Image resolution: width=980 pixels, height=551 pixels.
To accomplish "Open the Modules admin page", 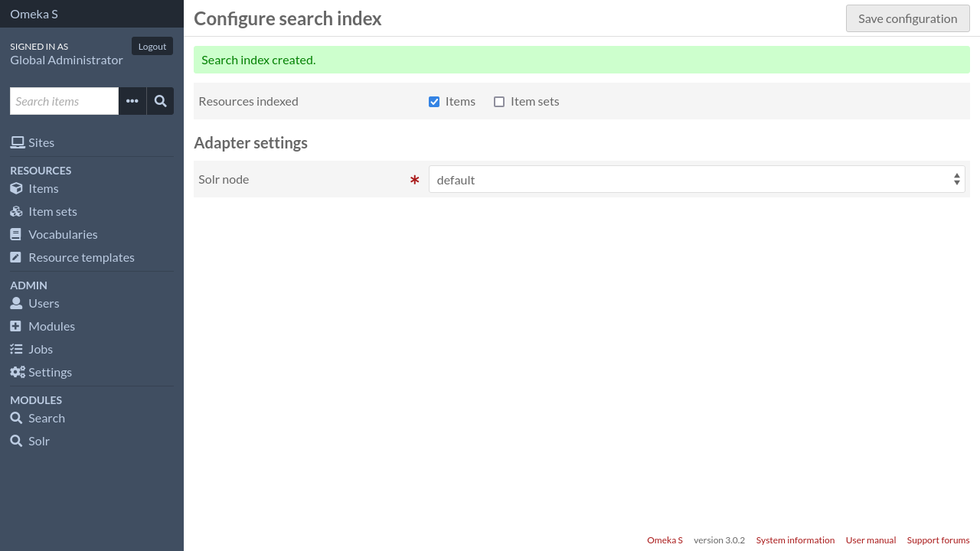I will pos(51,326).
